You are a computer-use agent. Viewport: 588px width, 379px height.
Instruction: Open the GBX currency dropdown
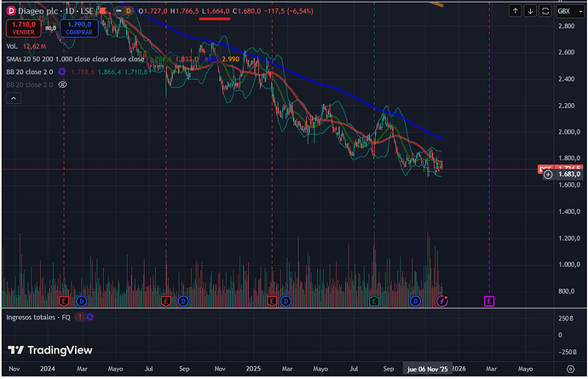[569, 11]
